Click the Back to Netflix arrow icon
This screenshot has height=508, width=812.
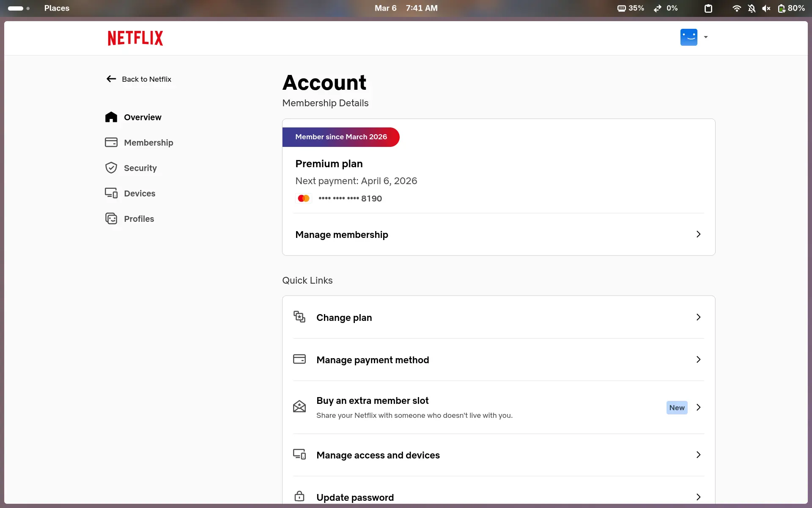(x=111, y=79)
